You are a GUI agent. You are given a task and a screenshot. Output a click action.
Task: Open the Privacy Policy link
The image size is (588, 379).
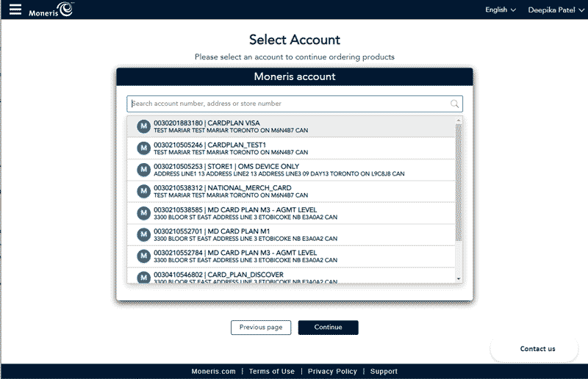coord(332,371)
